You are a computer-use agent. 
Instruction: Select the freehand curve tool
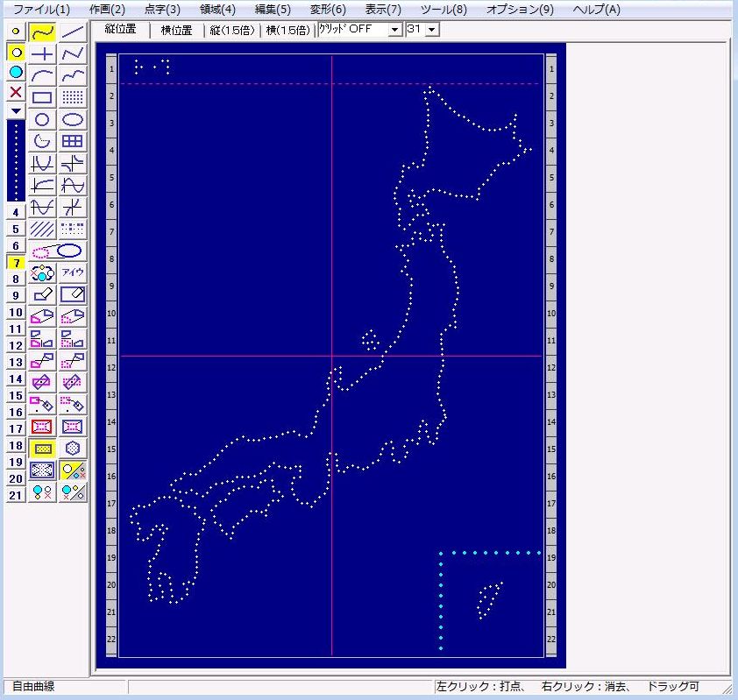pos(42,32)
